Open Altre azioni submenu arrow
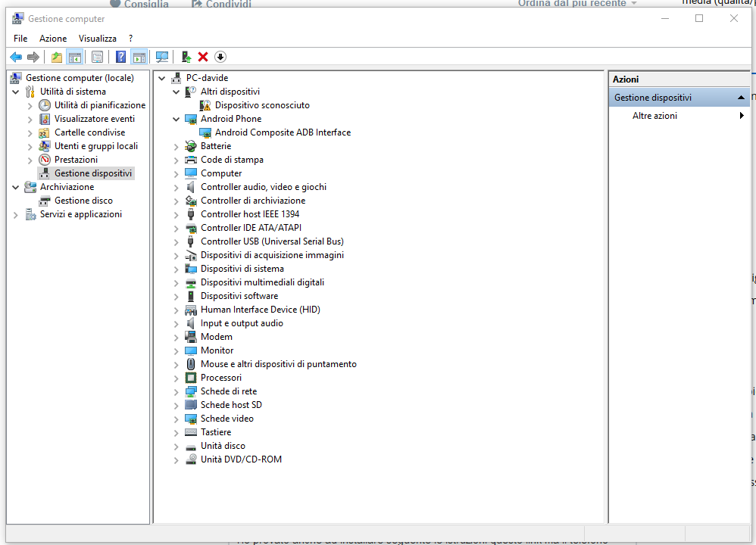The height and width of the screenshot is (545, 756). (x=742, y=116)
